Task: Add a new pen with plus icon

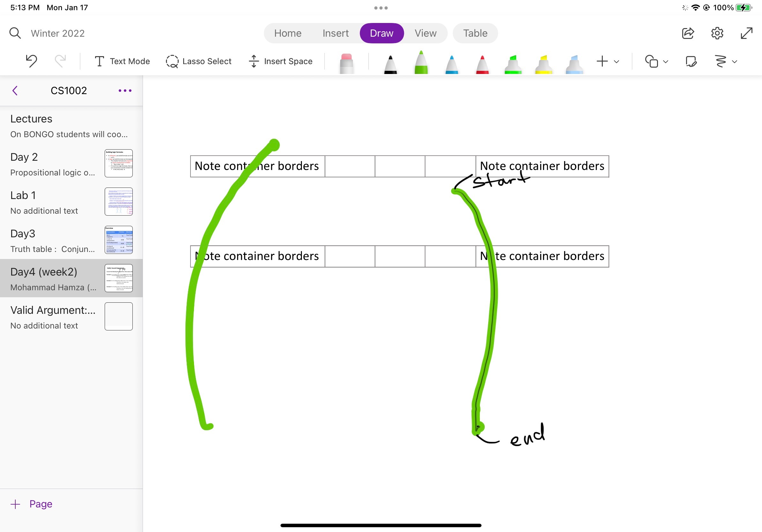Action: [602, 61]
